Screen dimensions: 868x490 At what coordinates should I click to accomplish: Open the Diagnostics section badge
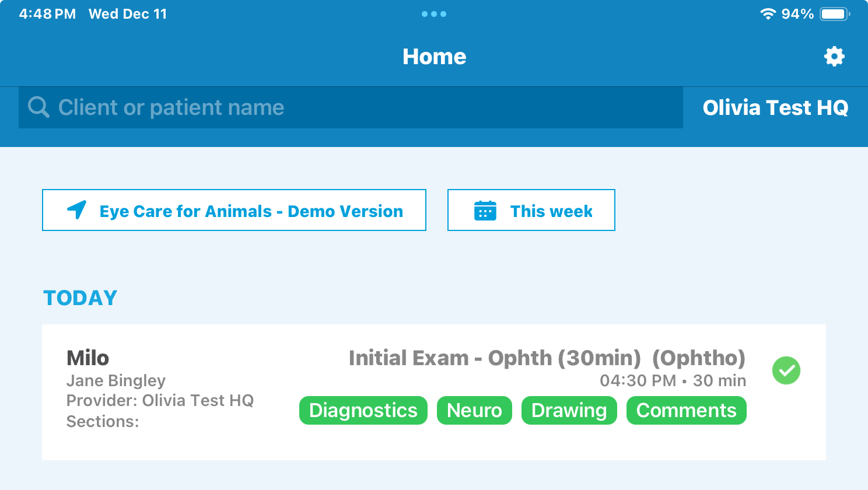363,410
